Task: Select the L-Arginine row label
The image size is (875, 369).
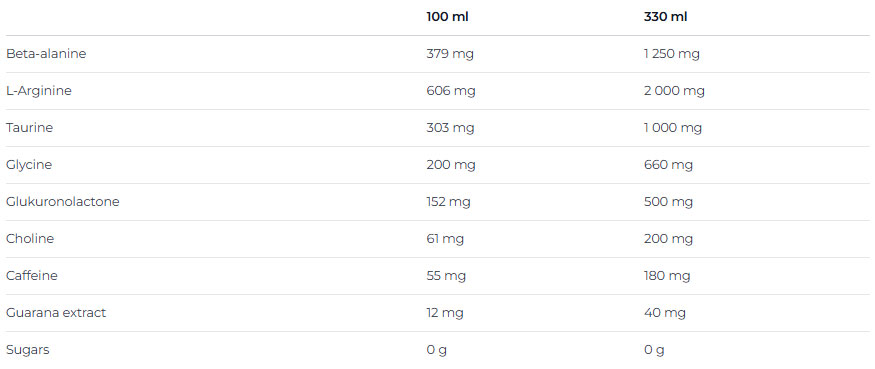Action: (x=39, y=91)
